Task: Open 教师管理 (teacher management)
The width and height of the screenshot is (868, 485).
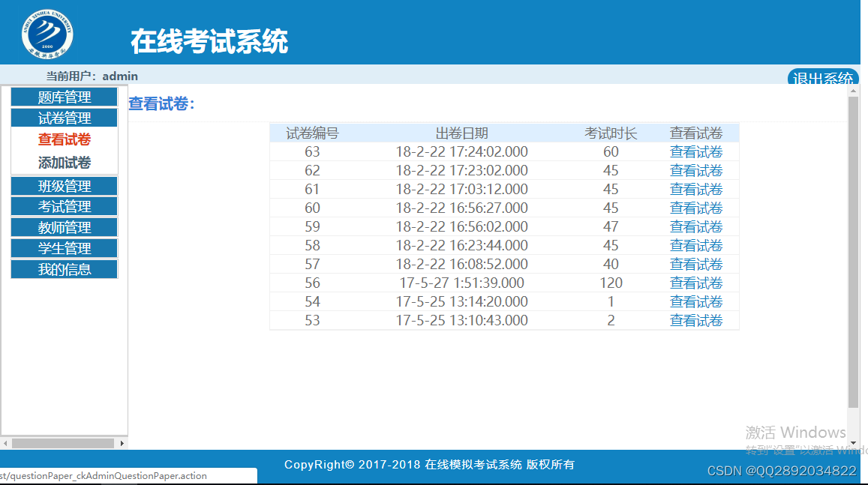Action: pyautogui.click(x=64, y=227)
